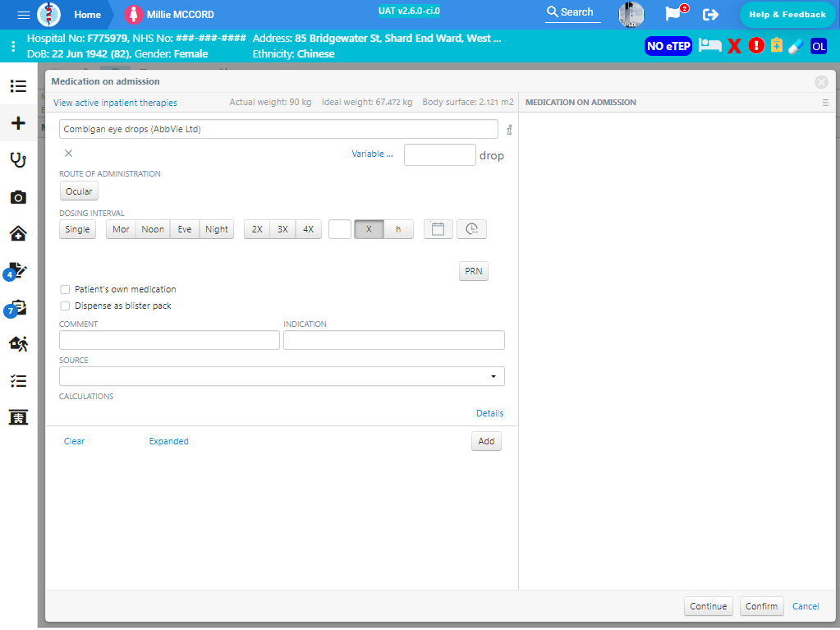The image size is (840, 630).
Task: Open Help & Feedback
Action: pyautogui.click(x=787, y=15)
